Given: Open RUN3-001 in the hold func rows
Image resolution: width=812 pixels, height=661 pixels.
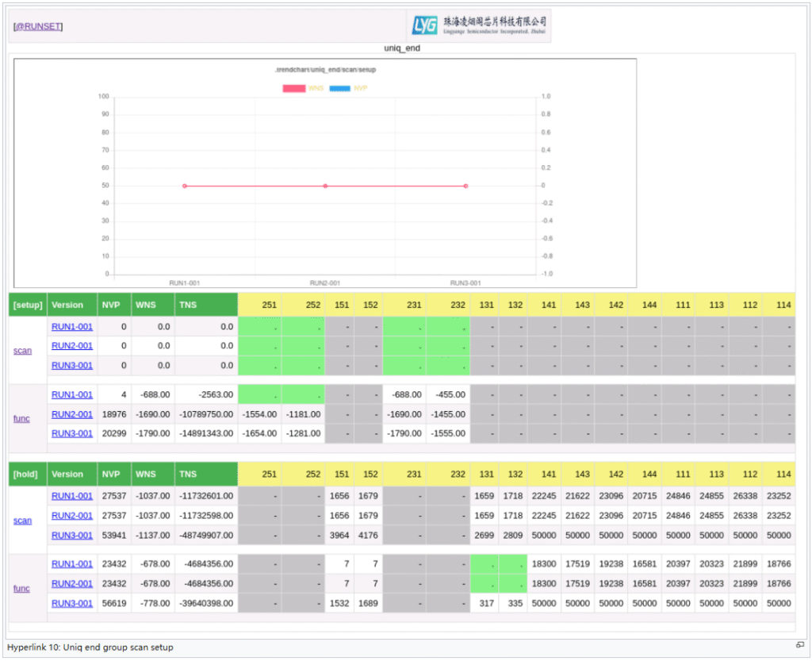Looking at the screenshot, I should (x=72, y=603).
